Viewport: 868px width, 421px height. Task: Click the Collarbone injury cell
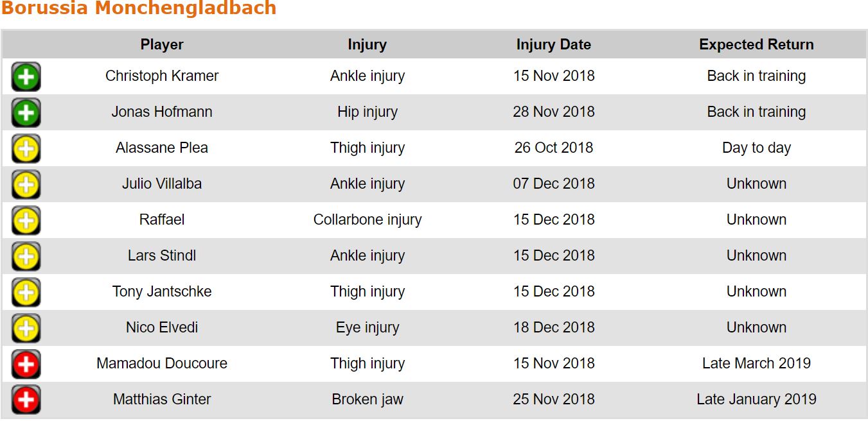tap(367, 219)
